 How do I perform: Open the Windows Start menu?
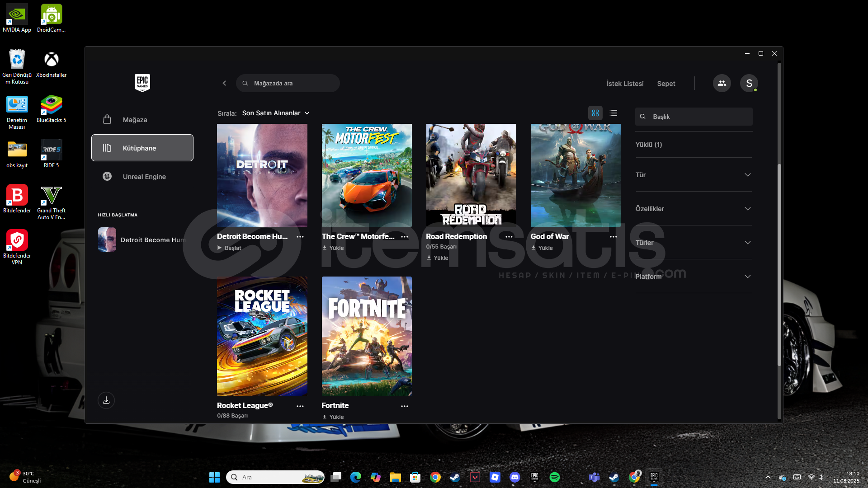click(x=214, y=477)
